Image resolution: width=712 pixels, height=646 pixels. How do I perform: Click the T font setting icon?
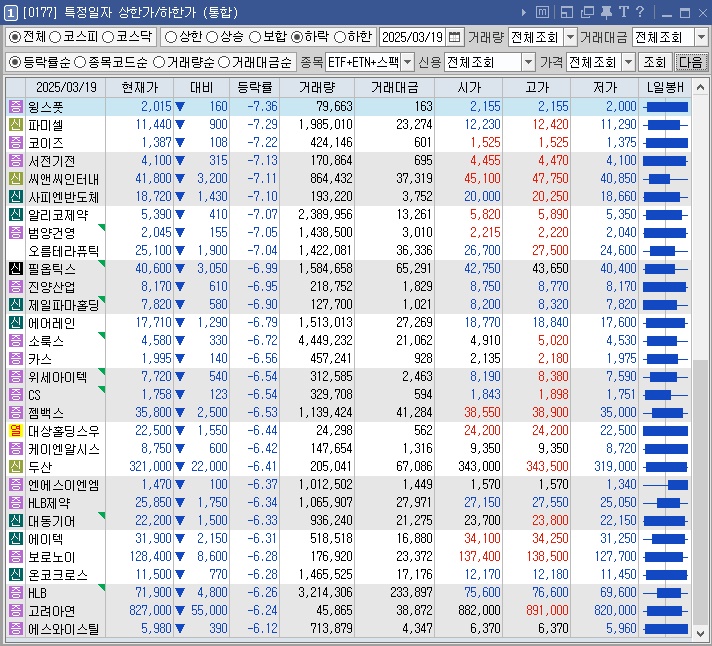coord(623,12)
